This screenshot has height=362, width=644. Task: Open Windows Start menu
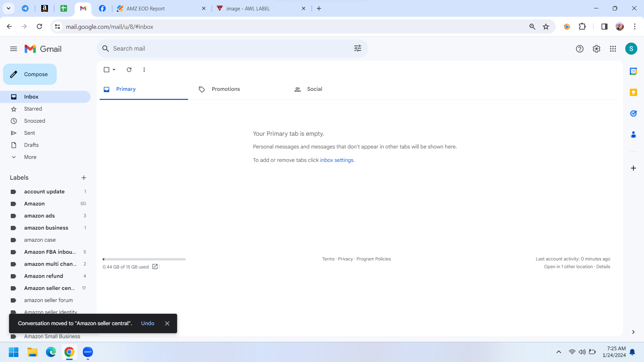point(13,352)
